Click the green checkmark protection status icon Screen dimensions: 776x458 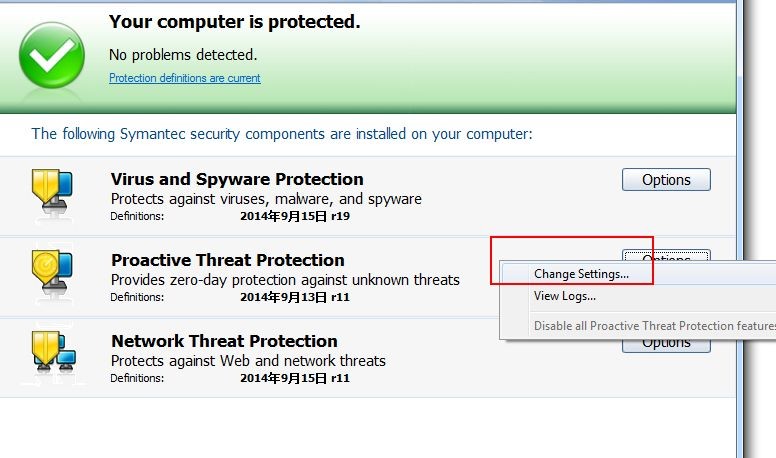pos(52,55)
